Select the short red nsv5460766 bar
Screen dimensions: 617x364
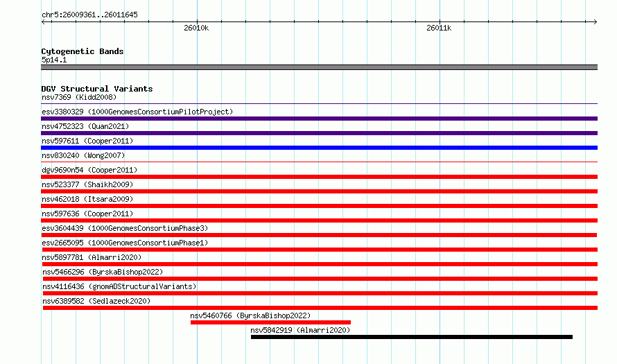[270, 322]
